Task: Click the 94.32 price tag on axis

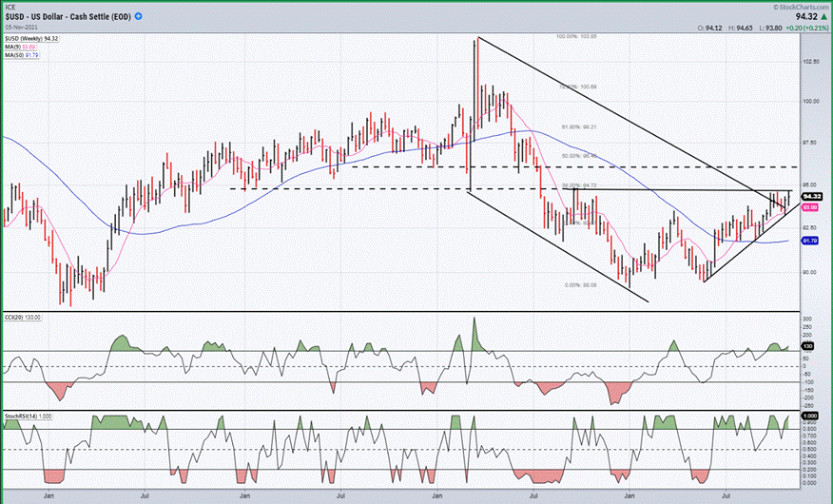Action: click(x=811, y=196)
